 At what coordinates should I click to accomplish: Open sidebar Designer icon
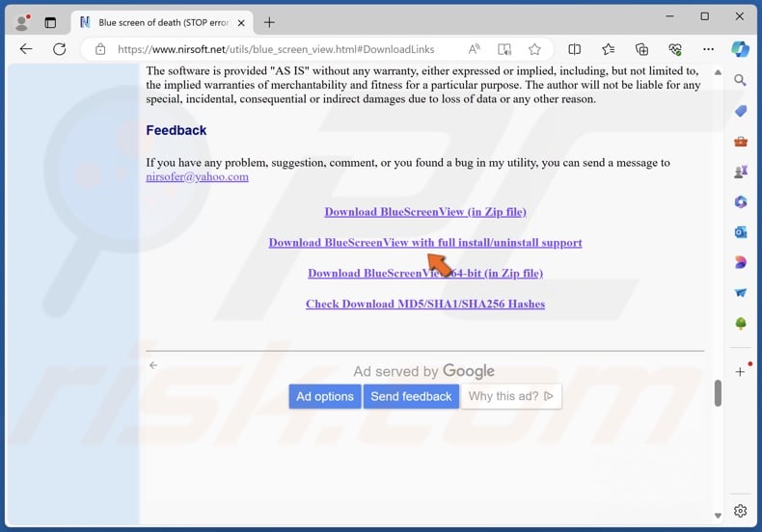point(740,262)
